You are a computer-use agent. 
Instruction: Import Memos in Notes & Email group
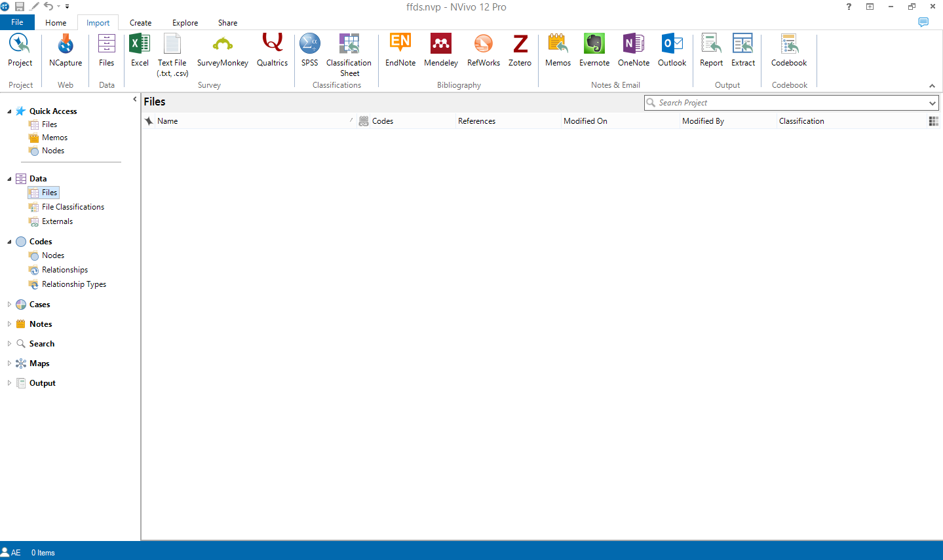(558, 50)
